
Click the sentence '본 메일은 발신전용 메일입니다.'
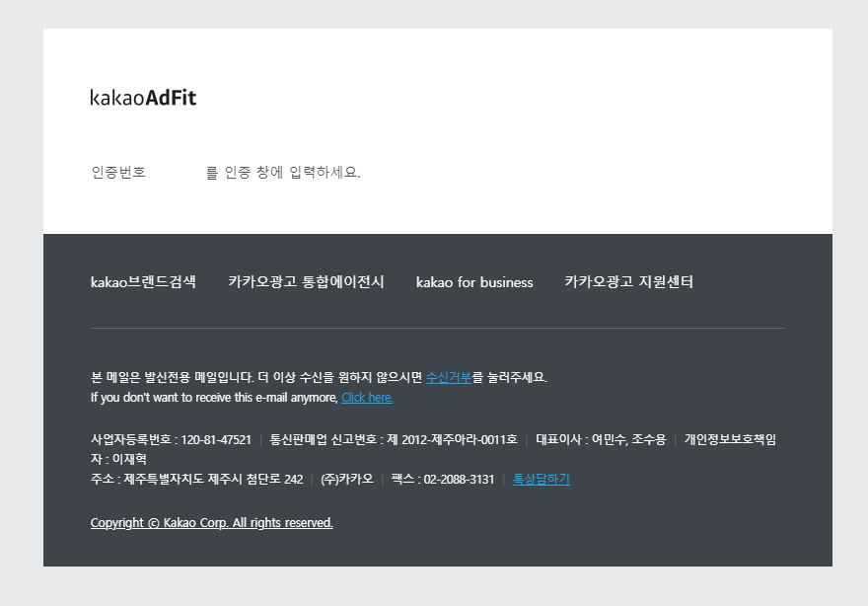click(173, 377)
